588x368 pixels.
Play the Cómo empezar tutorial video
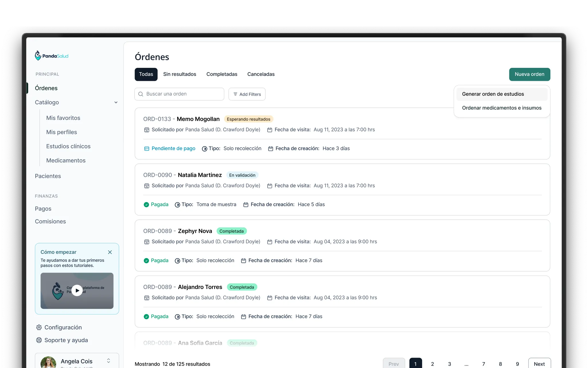pyautogui.click(x=77, y=290)
